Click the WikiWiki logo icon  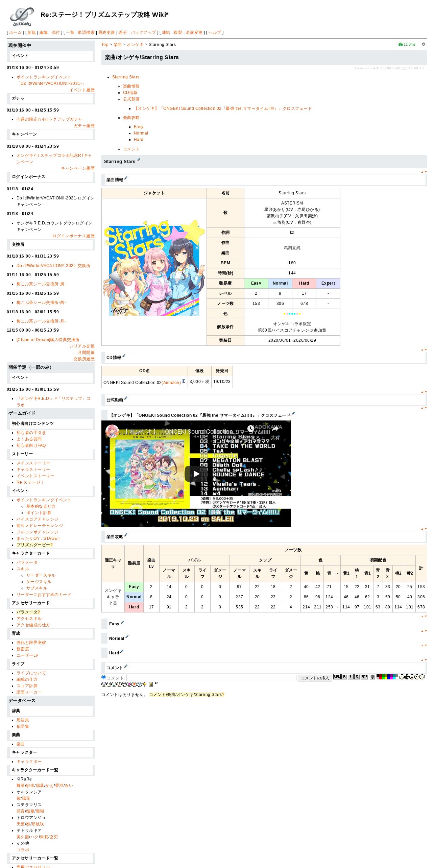(x=22, y=17)
